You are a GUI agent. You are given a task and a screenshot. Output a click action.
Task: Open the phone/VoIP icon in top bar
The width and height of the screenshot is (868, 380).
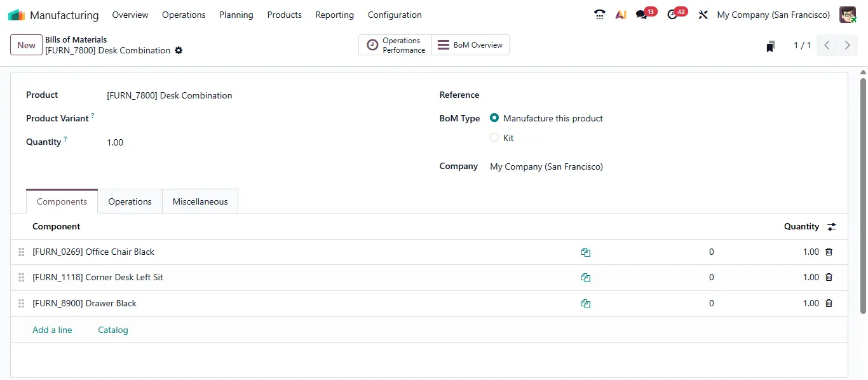tap(599, 15)
